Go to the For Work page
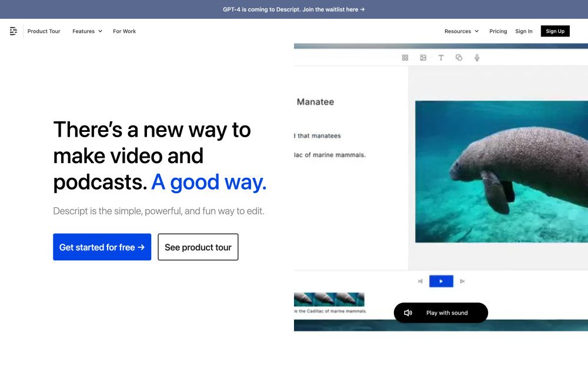 124,31
